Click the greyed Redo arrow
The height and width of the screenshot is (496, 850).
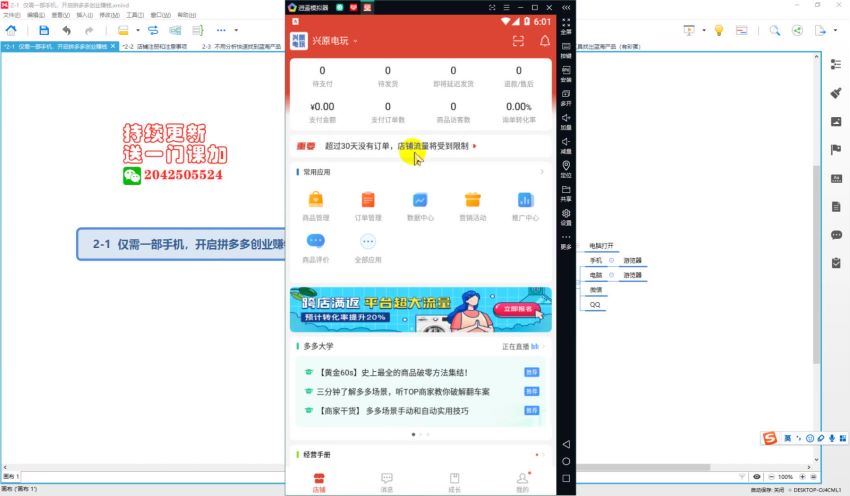[x=89, y=30]
